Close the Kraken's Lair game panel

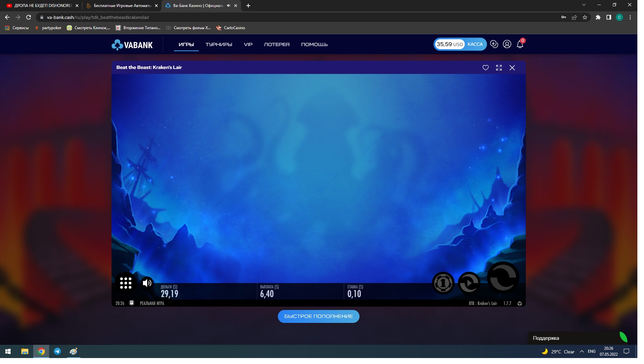pos(512,68)
